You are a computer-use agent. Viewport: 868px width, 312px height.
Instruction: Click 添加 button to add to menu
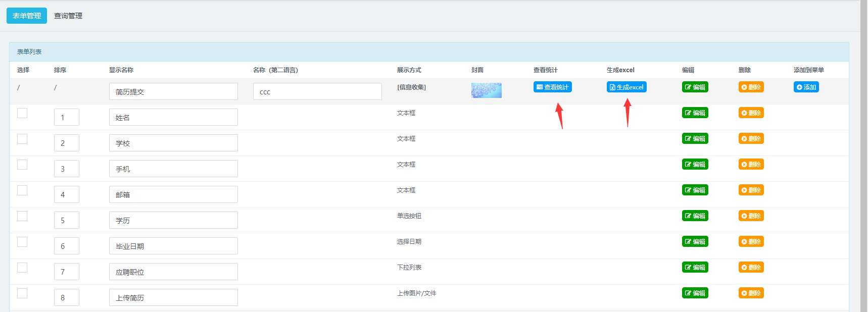(806, 87)
